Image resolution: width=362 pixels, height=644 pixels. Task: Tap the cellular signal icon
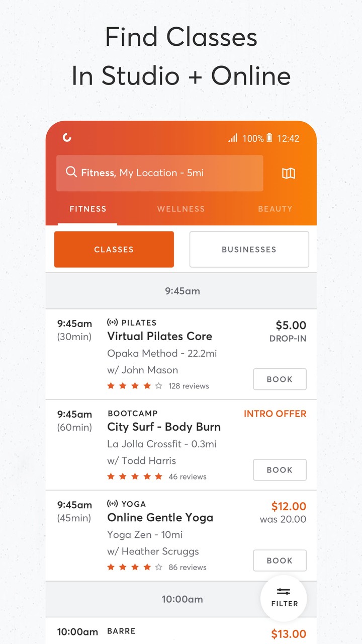[233, 137]
